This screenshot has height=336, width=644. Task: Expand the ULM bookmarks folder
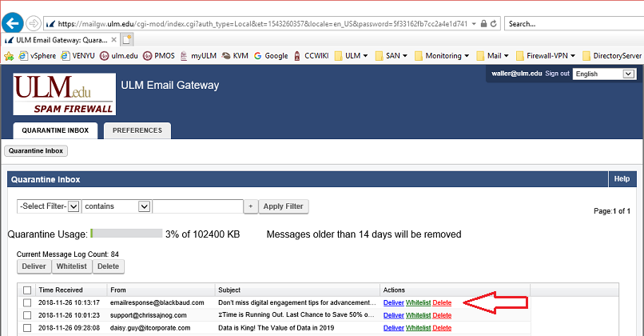tap(351, 55)
